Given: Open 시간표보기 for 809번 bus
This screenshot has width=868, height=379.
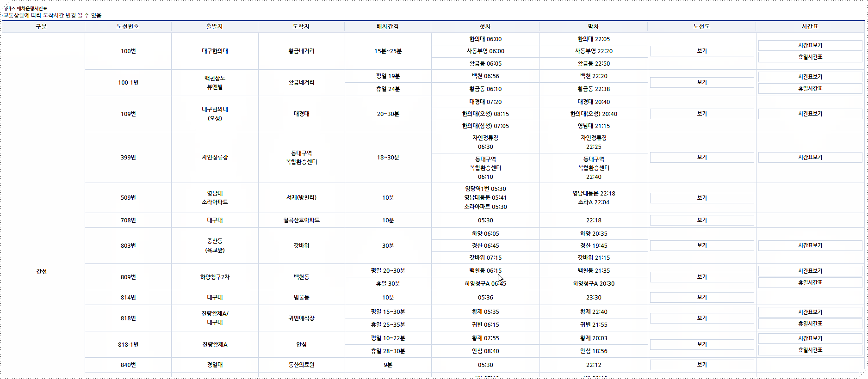Looking at the screenshot, I should coord(810,271).
